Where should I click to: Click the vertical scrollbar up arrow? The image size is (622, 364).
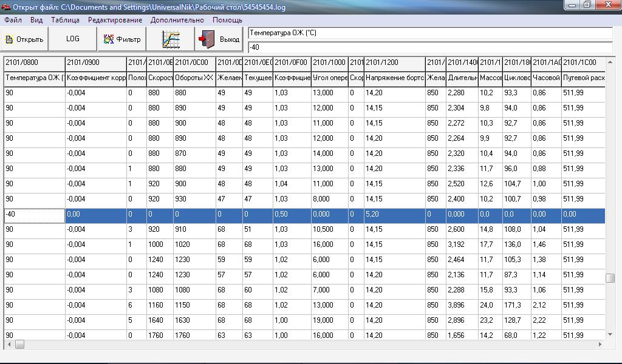click(610, 62)
